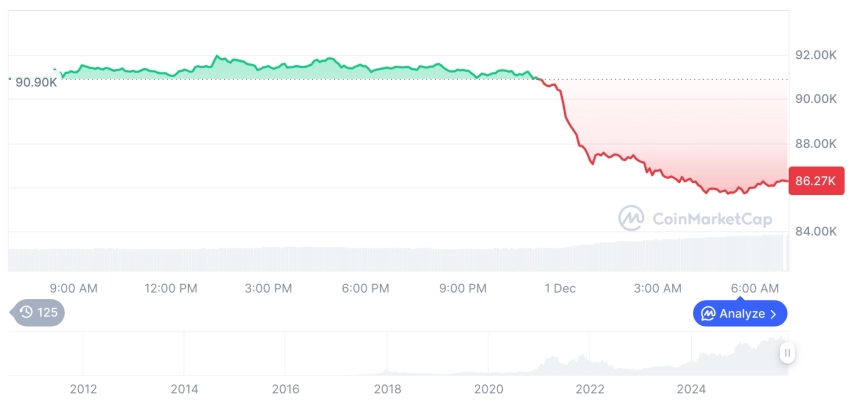Click the 12:00 PM time axis label
This screenshot has height=401, width=860.
[171, 288]
